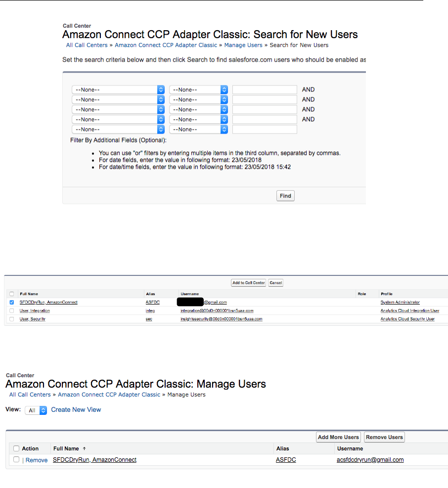Click Alias column header in Manage Users
Viewport: 448px width, 488px height.
[x=283, y=448]
